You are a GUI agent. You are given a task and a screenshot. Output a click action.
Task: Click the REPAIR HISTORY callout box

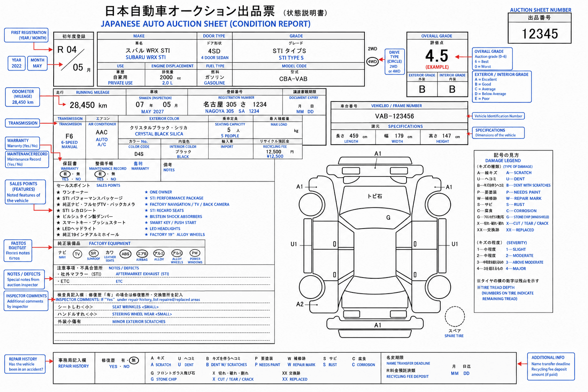[25, 364]
